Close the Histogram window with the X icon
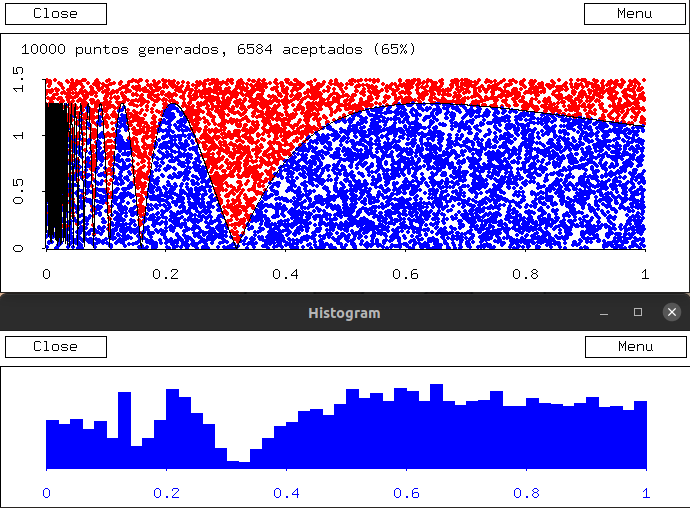The width and height of the screenshot is (690, 508). pyautogui.click(x=672, y=313)
